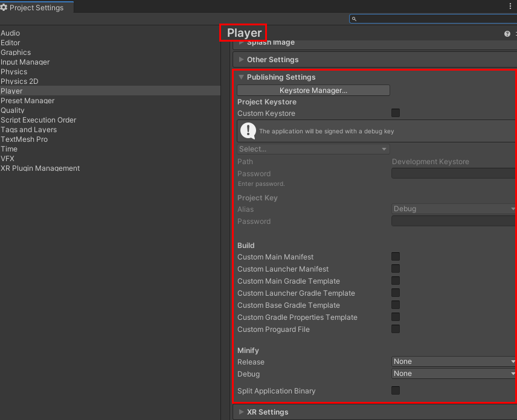Open the Alias Debug dropdown

coord(453,208)
